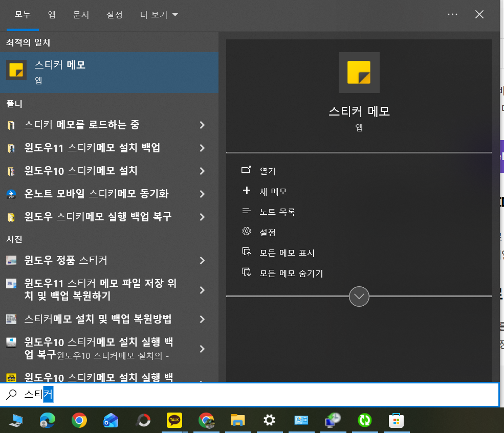Screen dimensions: 504x433
Task: Choose 노트 목록 action
Action: (277, 212)
